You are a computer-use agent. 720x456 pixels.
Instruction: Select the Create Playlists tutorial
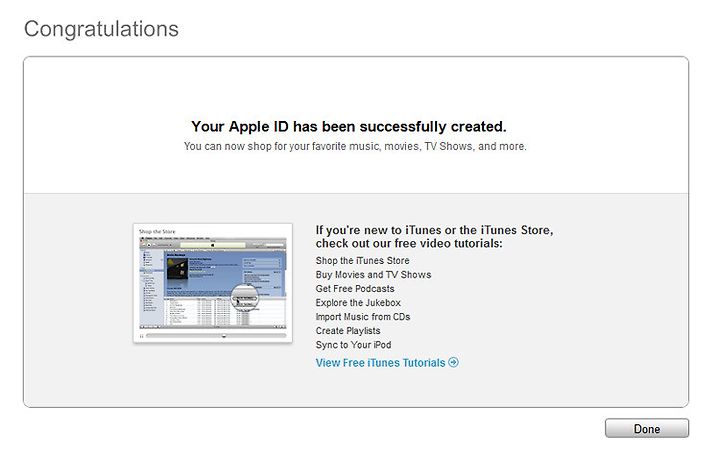(x=348, y=331)
